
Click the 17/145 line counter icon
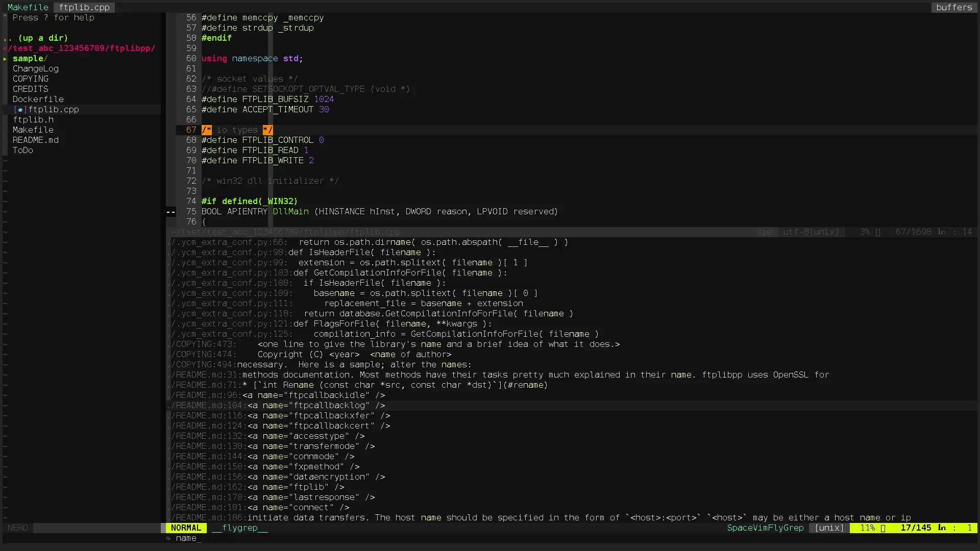point(942,528)
